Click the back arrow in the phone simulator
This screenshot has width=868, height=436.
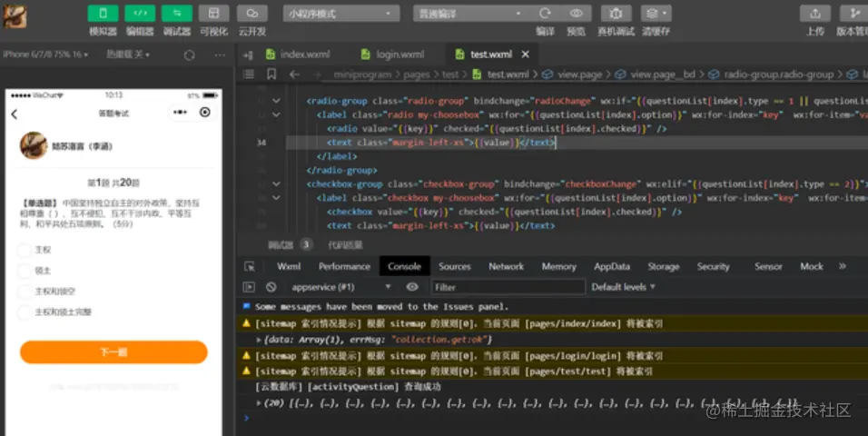point(15,114)
